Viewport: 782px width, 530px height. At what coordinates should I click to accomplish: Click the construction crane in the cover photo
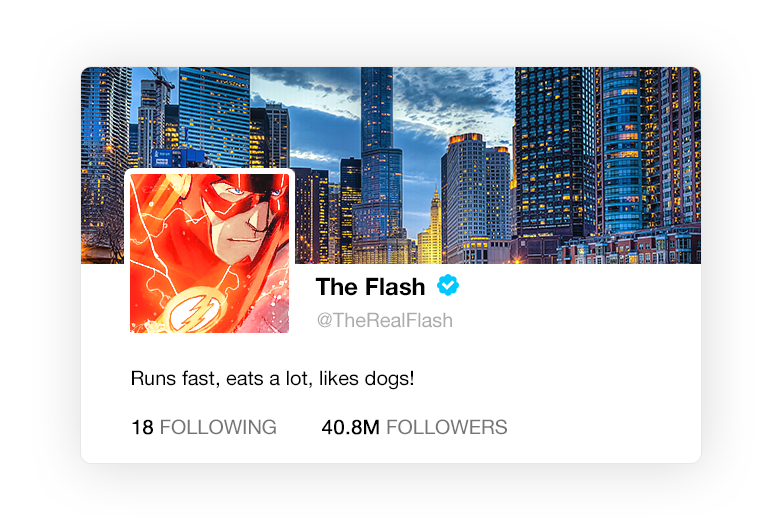(161, 81)
